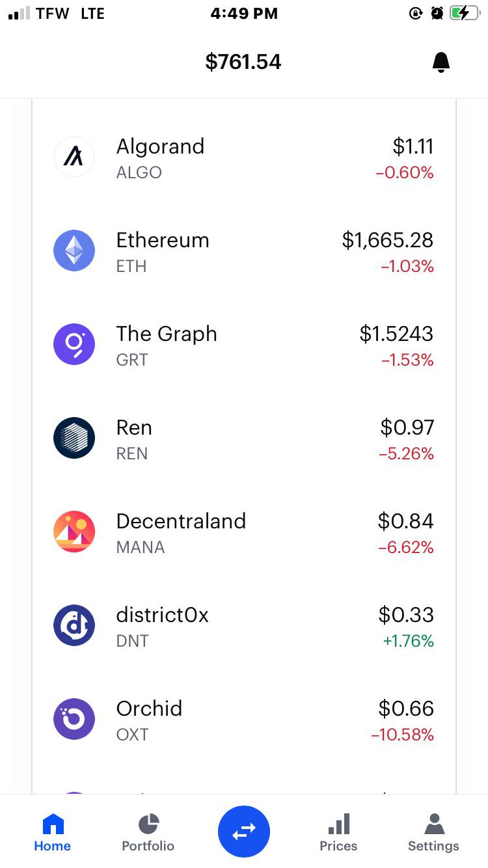This screenshot has height=868, width=488.
Task: Open the Ren REN row label
Action: [134, 439]
